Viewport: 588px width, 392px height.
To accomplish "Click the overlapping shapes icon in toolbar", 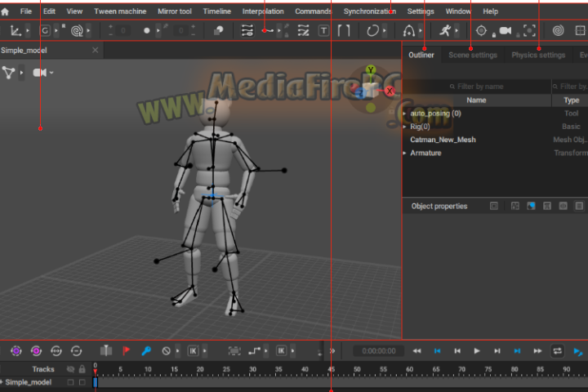I will click(x=218, y=31).
